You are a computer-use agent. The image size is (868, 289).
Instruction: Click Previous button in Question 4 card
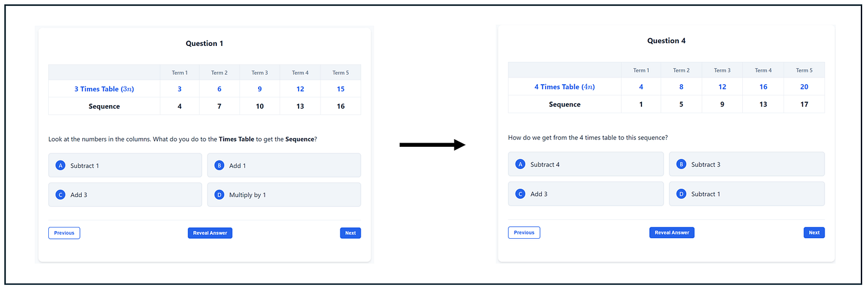tap(524, 232)
